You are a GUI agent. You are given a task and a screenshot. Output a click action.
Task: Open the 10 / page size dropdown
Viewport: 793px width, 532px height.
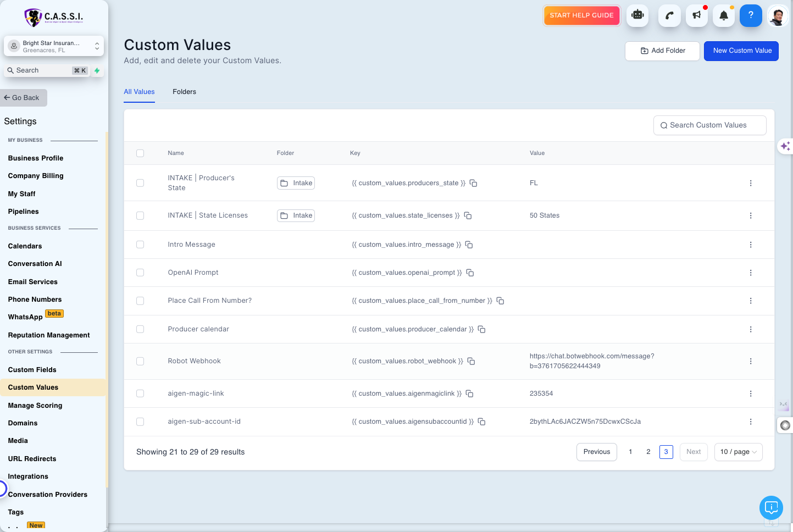pyautogui.click(x=738, y=452)
